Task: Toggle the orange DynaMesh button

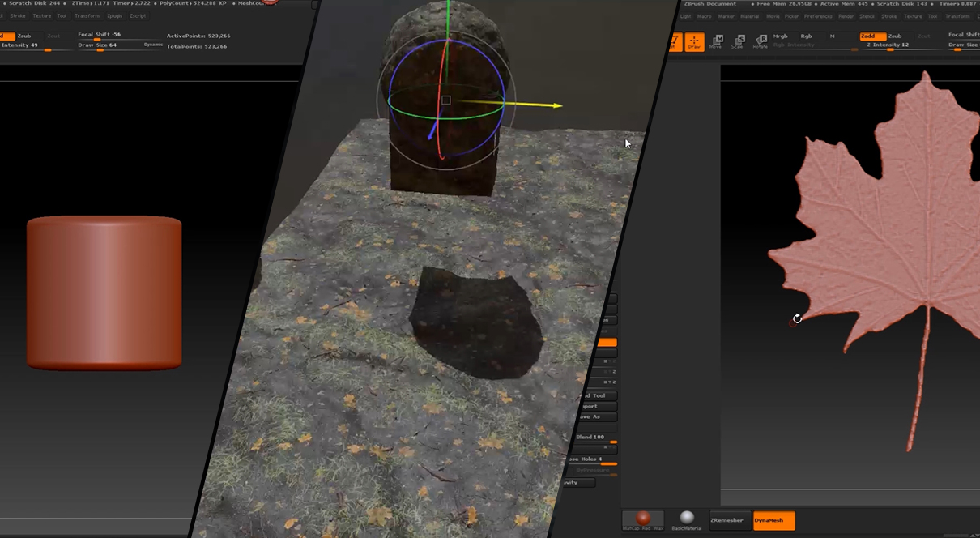Action: tap(773, 521)
